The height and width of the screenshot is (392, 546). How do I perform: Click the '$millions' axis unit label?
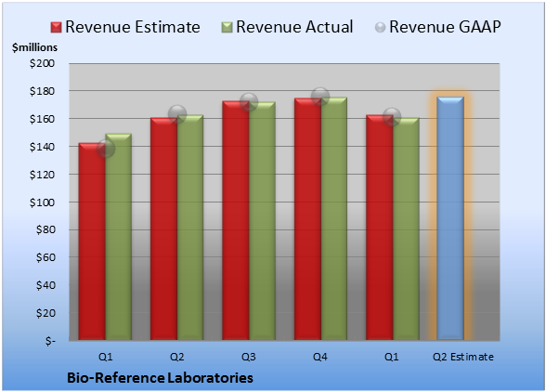(x=35, y=47)
